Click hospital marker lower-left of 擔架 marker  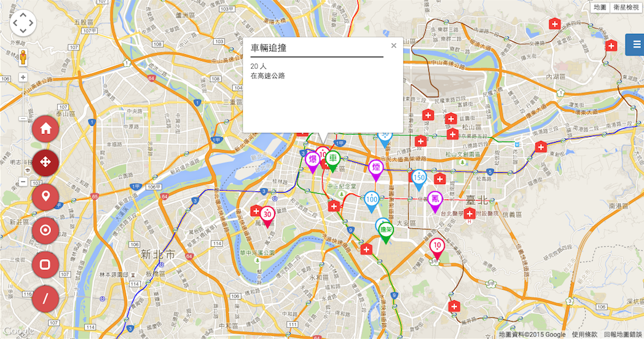click(x=366, y=249)
